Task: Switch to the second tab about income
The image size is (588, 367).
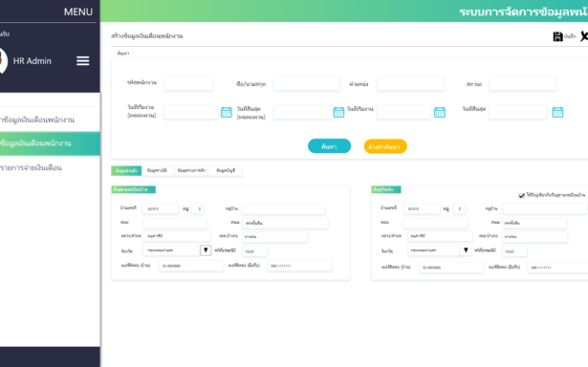Action: [x=157, y=170]
